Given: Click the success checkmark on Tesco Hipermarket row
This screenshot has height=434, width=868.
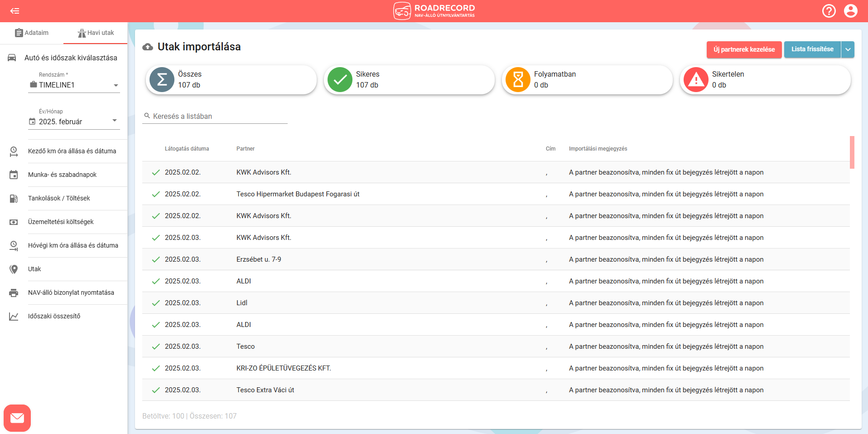Looking at the screenshot, I should [156, 194].
